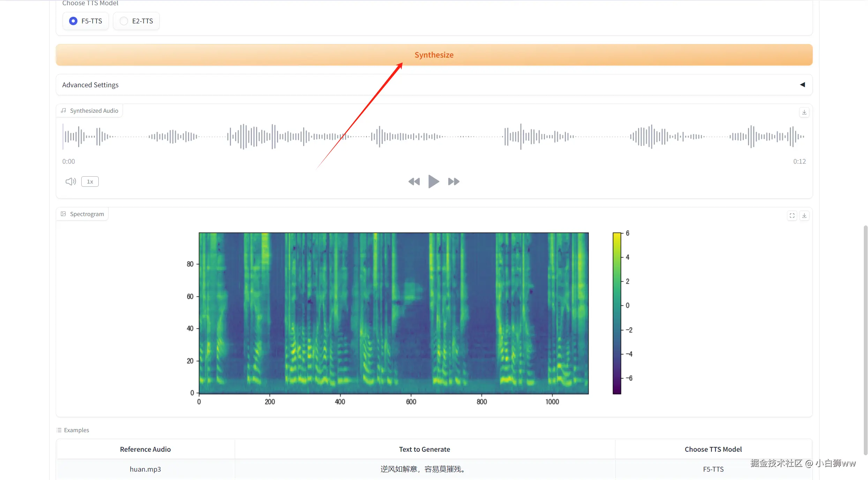Change playback speed with 1x button

click(x=90, y=182)
